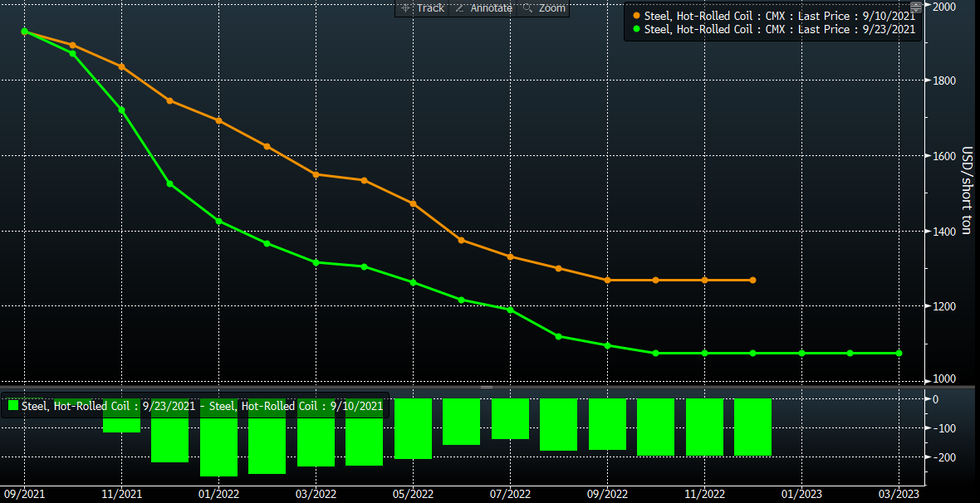Select the 9/10/2021 Last Price legend entry
The height and width of the screenshot is (503, 980).
(779, 16)
